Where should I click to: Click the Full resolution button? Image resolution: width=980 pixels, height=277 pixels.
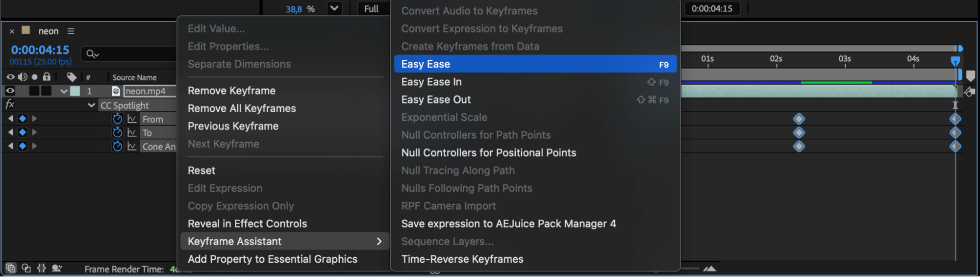tap(371, 9)
